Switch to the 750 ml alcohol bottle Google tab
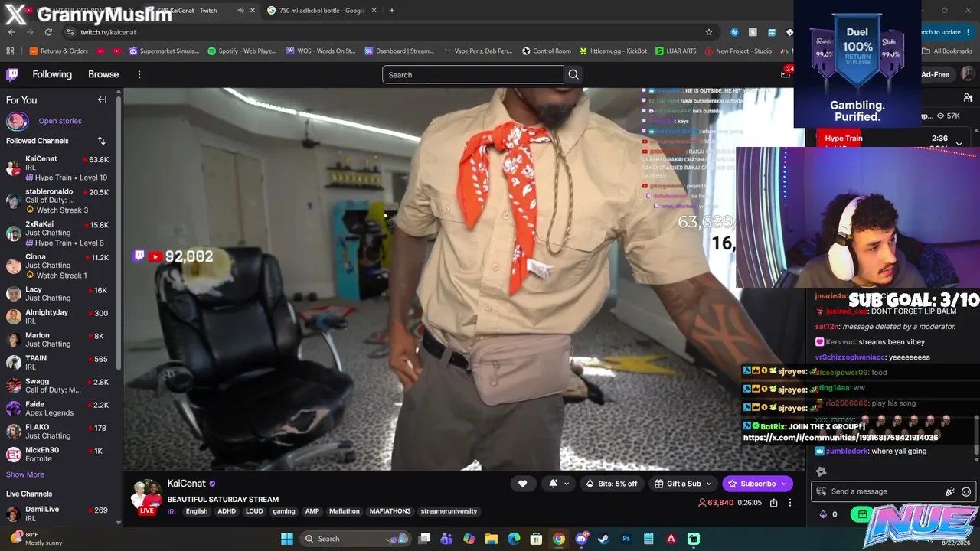Viewport: 980px width, 551px height. [322, 11]
